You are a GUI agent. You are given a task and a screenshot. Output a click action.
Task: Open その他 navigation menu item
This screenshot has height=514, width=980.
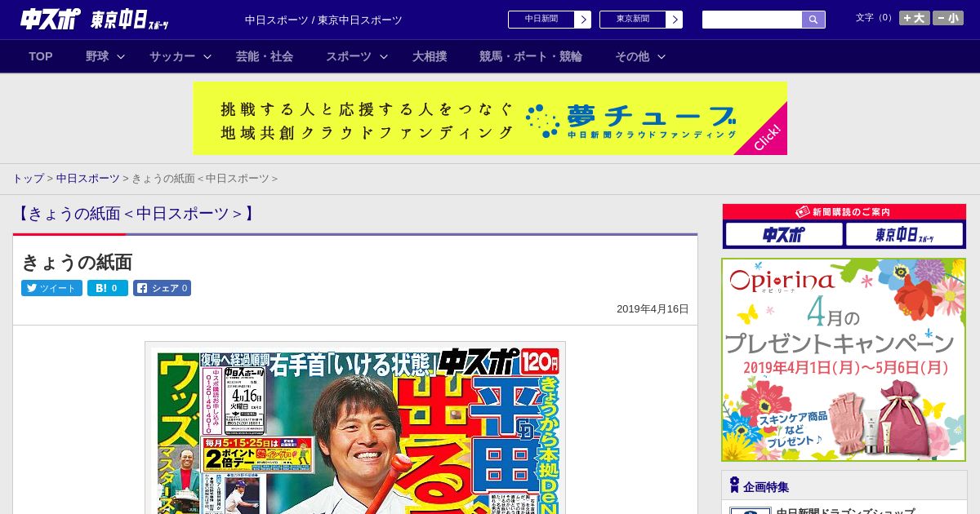pyautogui.click(x=632, y=56)
